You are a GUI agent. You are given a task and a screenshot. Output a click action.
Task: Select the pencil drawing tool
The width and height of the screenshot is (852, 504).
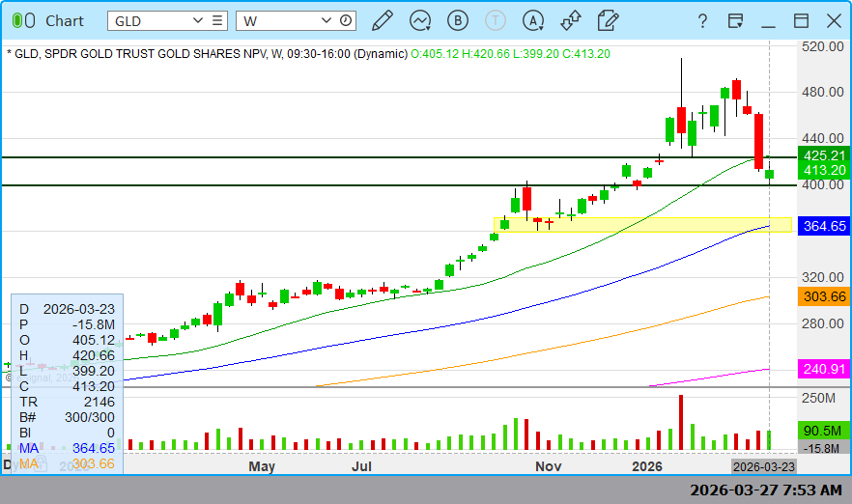click(383, 20)
